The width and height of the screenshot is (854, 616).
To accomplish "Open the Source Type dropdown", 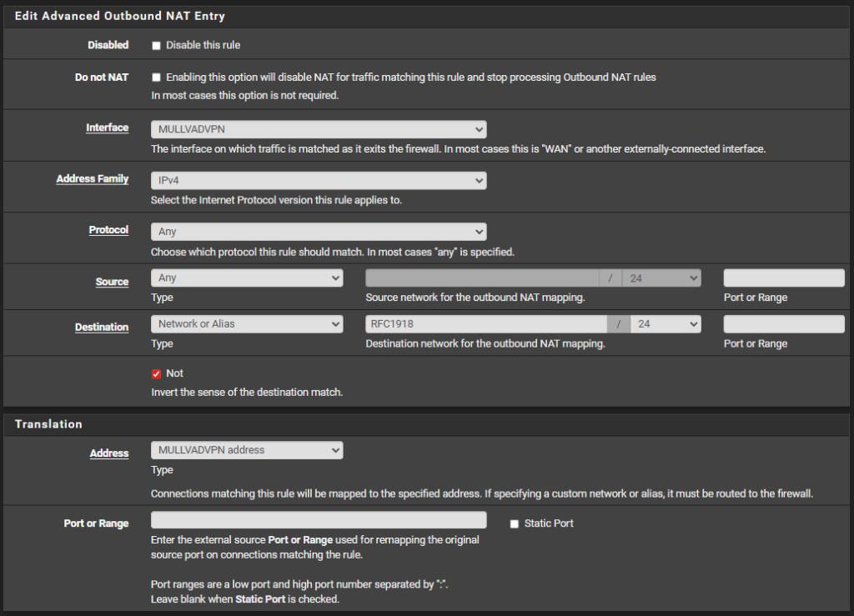I will click(246, 278).
